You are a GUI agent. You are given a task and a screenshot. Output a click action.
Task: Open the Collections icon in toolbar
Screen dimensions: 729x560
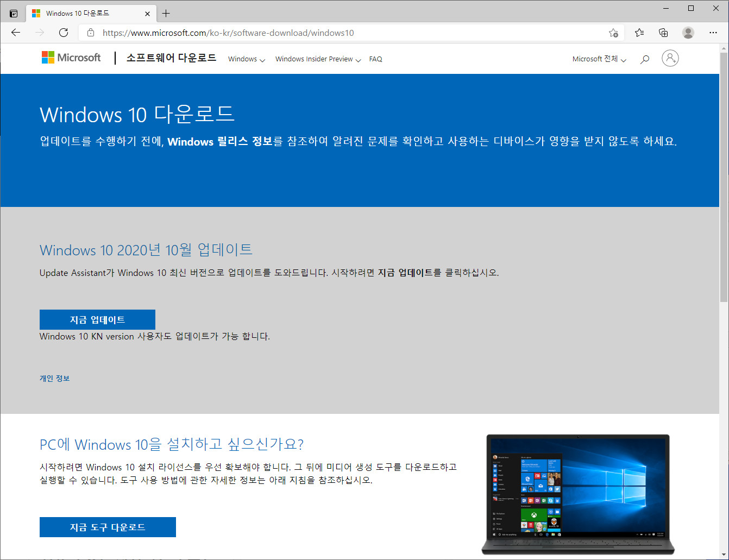pos(663,33)
